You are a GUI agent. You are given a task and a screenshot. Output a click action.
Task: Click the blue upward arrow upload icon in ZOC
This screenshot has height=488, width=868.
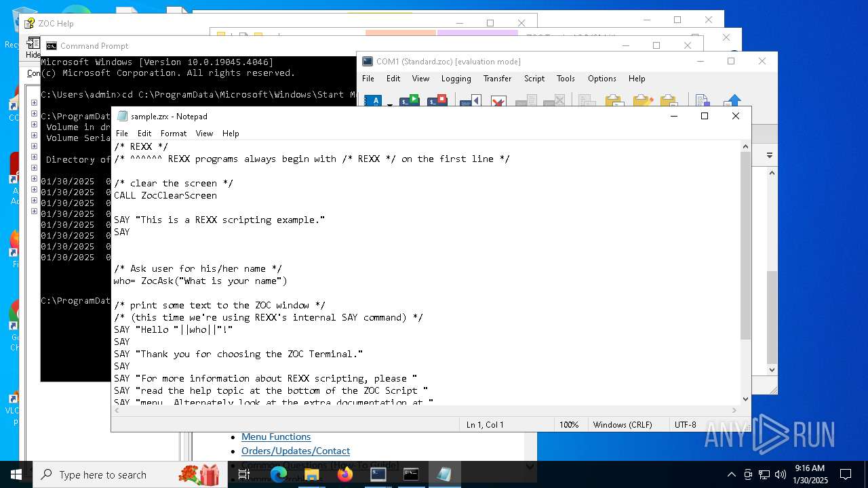pos(732,102)
